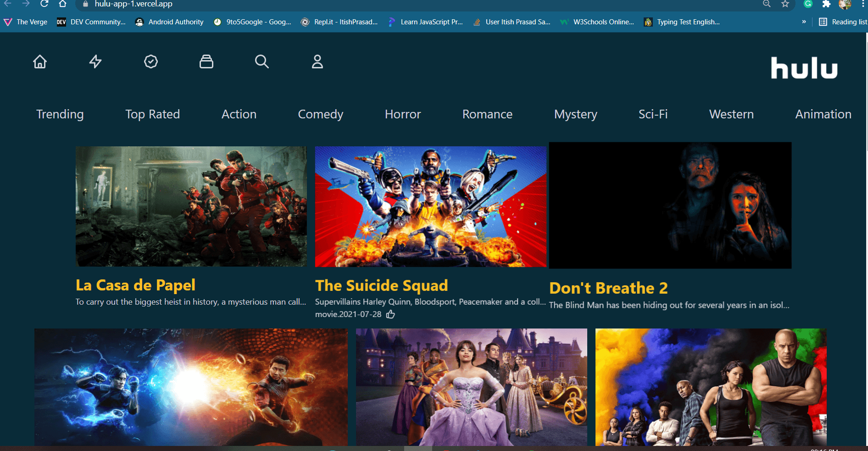Select the Action category

[x=239, y=114]
